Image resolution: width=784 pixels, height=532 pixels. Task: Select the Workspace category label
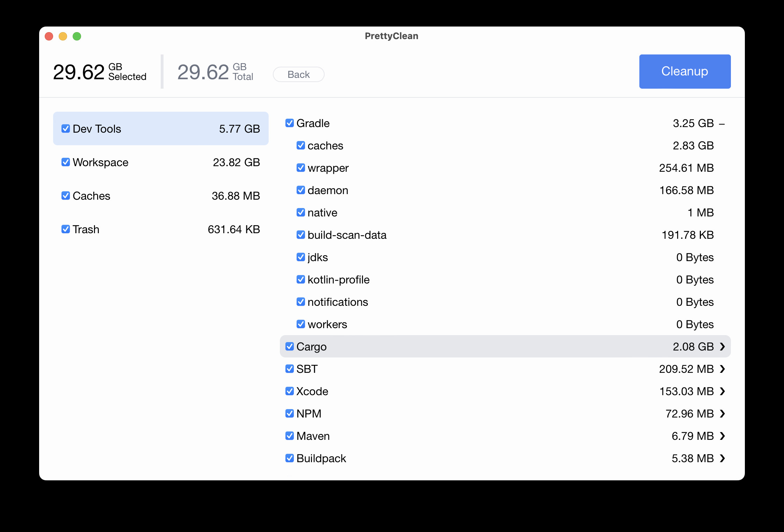101,162
